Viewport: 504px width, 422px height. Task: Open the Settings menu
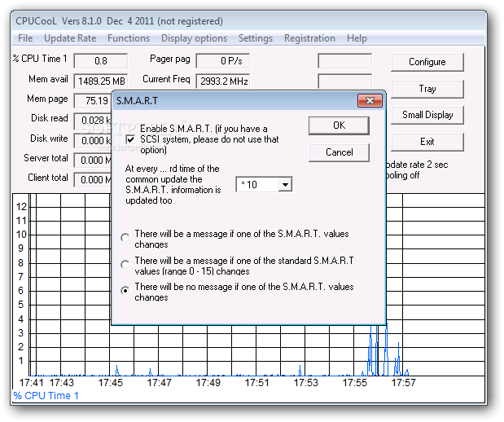[256, 38]
